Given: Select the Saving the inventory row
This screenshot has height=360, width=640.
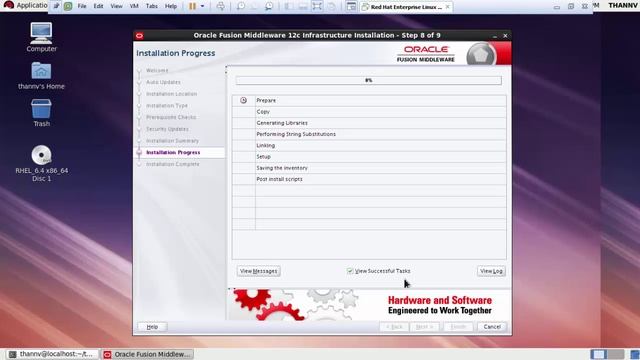Looking at the screenshot, I should (x=369, y=168).
